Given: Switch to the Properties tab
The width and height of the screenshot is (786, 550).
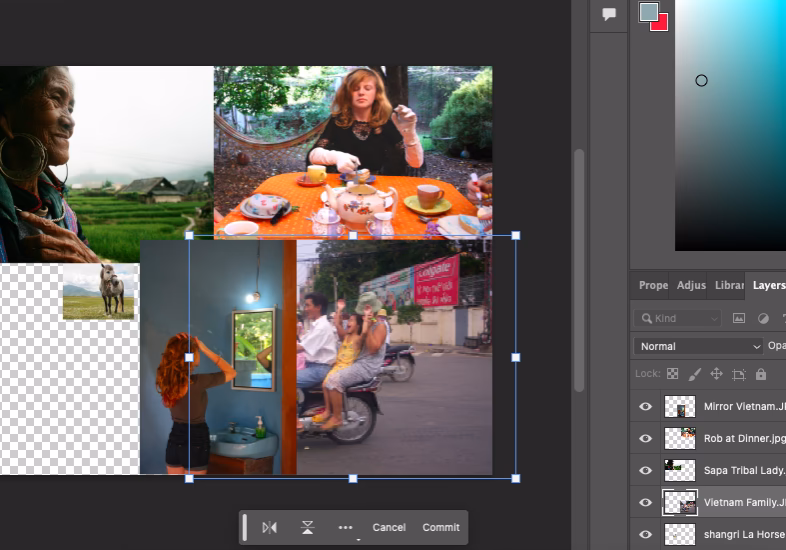Looking at the screenshot, I should 653,285.
